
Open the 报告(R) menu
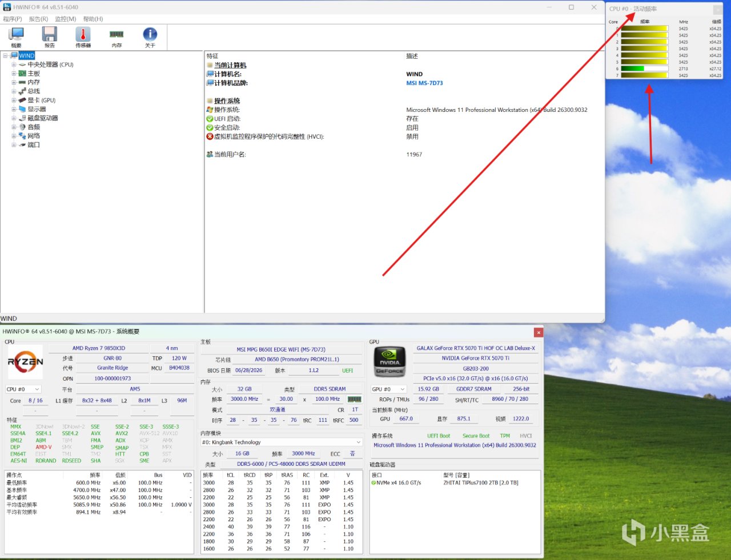click(x=39, y=19)
